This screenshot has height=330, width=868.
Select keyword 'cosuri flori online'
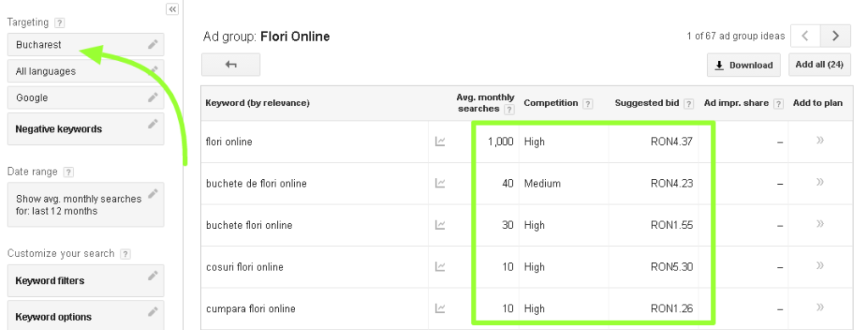click(244, 267)
